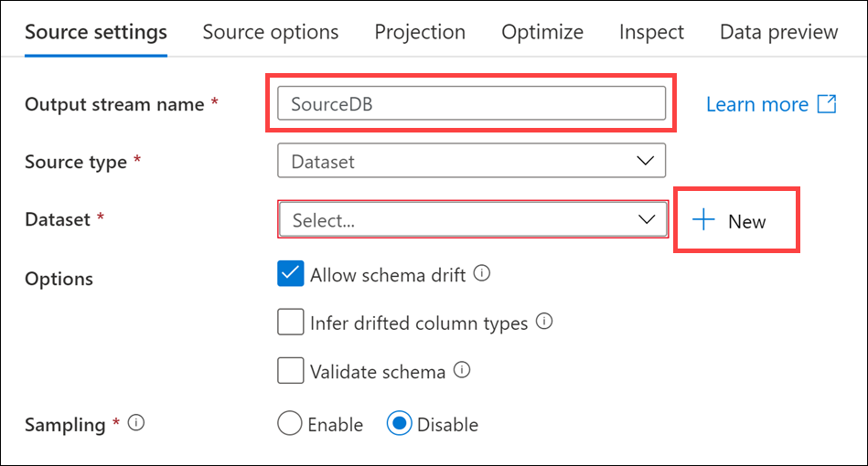This screenshot has height=466, width=868.
Task: Switch to the Source options tab
Action: coord(270,32)
